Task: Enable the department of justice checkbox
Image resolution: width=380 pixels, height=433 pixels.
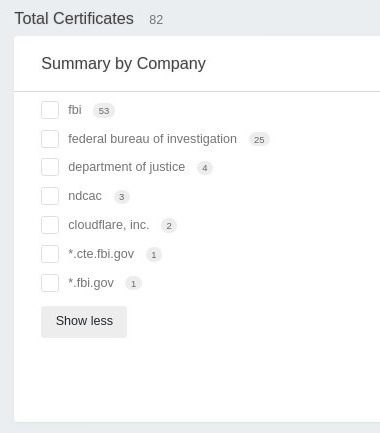Action: [x=50, y=167]
